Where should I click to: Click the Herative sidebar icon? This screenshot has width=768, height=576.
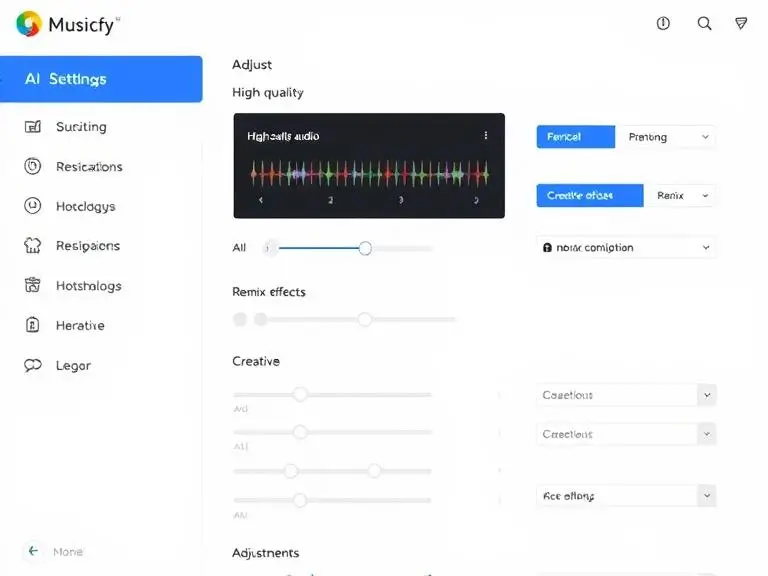(33, 325)
